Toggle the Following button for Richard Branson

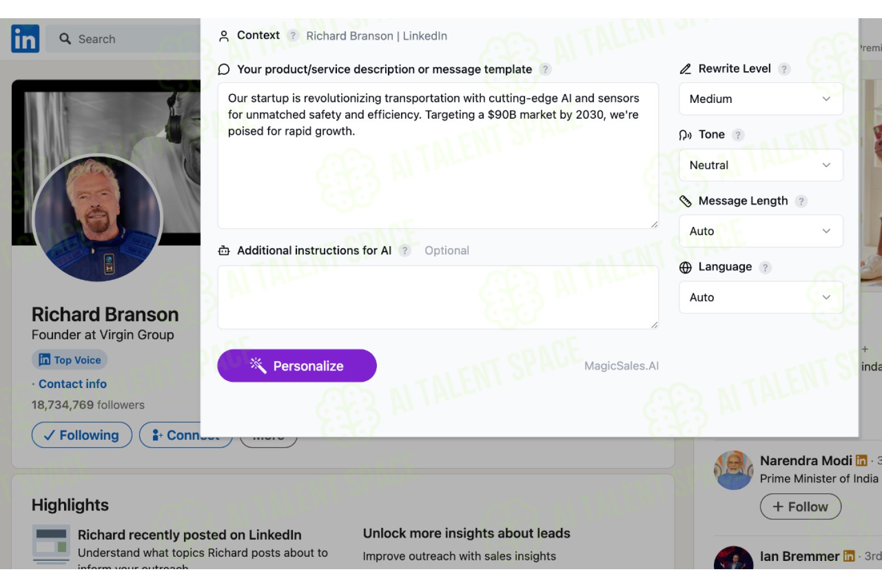[82, 435]
